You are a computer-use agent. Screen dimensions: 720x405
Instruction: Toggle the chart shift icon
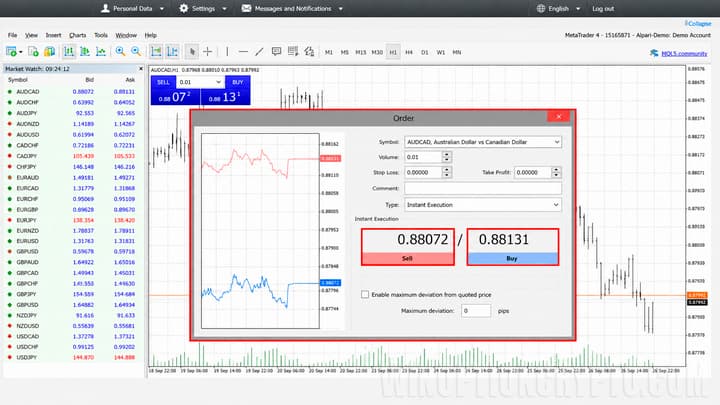coord(172,52)
